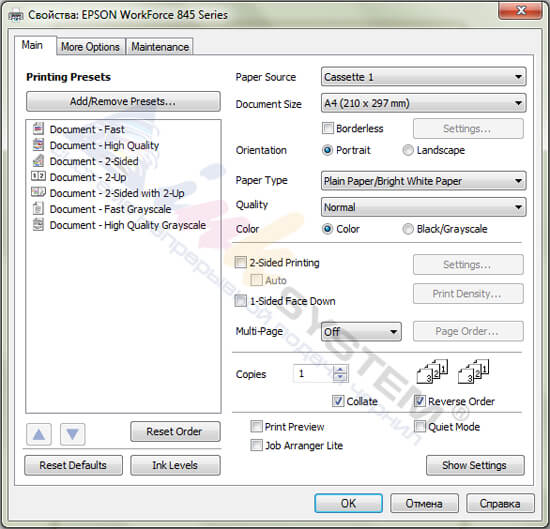Go to the Maintenance tab
The height and width of the screenshot is (529, 550).
[160, 47]
